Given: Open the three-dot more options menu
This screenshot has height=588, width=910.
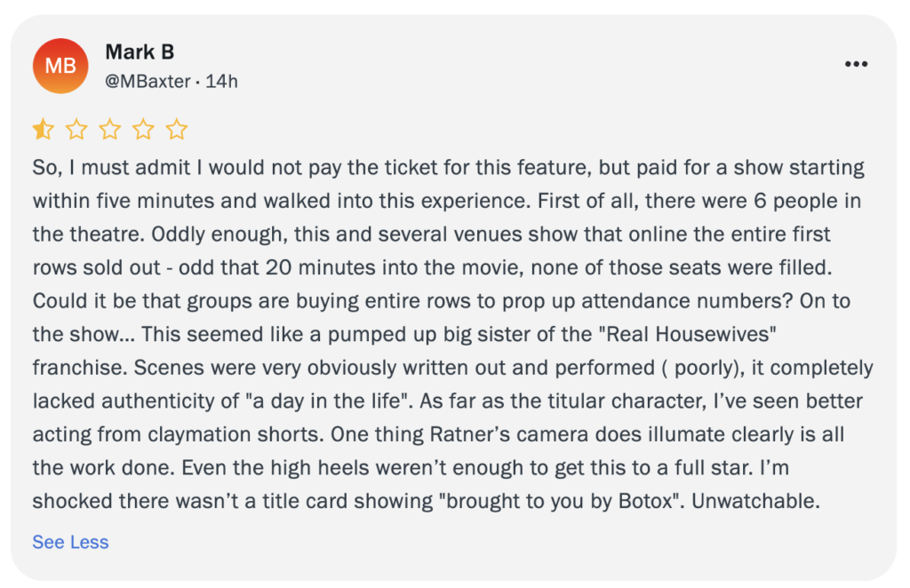Looking at the screenshot, I should 856,64.
